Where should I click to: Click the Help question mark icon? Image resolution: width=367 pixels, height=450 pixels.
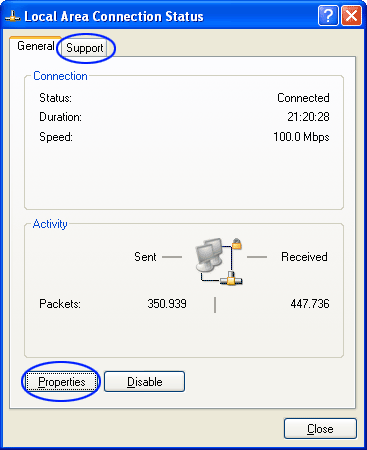coord(328,15)
